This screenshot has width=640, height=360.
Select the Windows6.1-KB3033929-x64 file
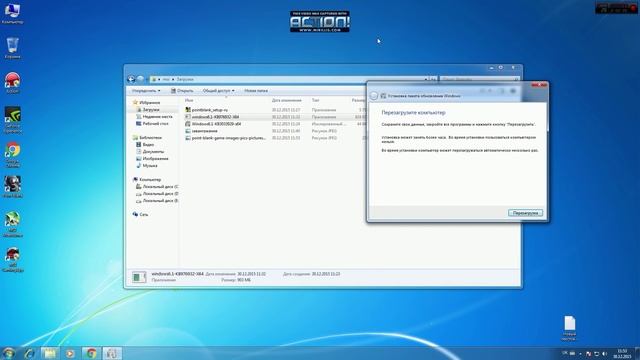click(213, 124)
